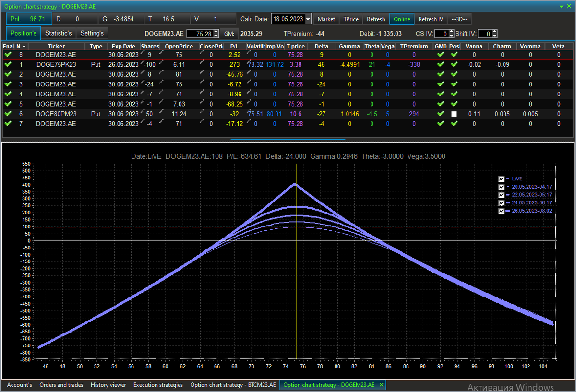
Task: Edit Volatility pencil icon in DOGE75PK23 row
Action: [x=249, y=62]
